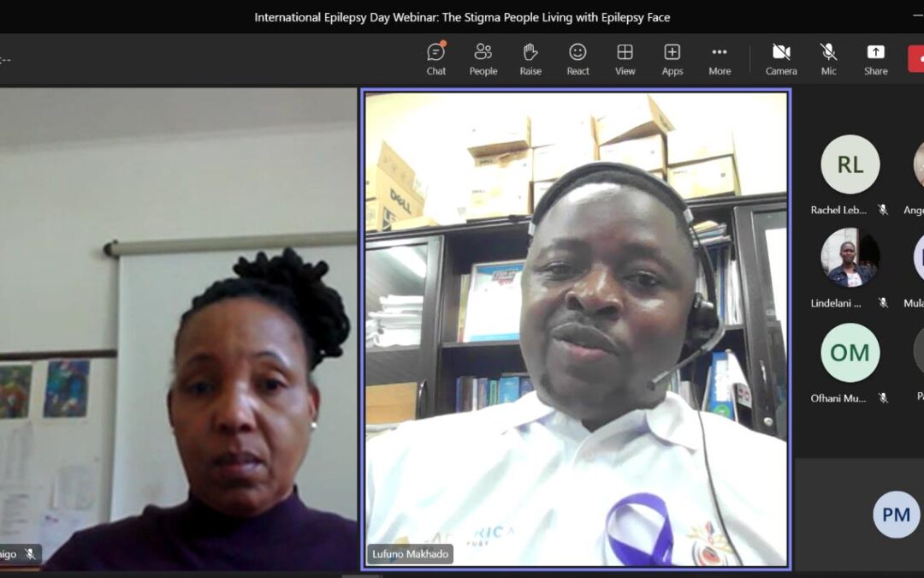
Task: Click Lufuno Makhado name label
Action: point(410,554)
